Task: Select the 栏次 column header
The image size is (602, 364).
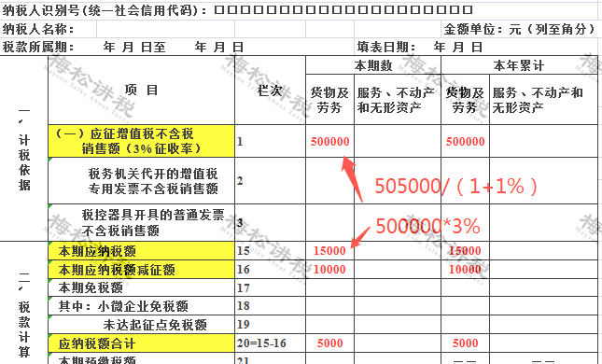Action: pos(270,91)
